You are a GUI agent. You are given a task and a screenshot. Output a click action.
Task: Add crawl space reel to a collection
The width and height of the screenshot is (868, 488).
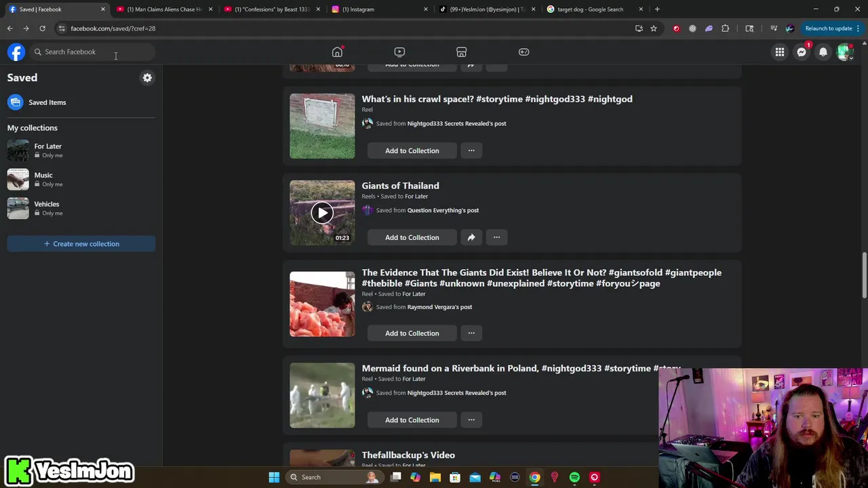tap(412, 150)
